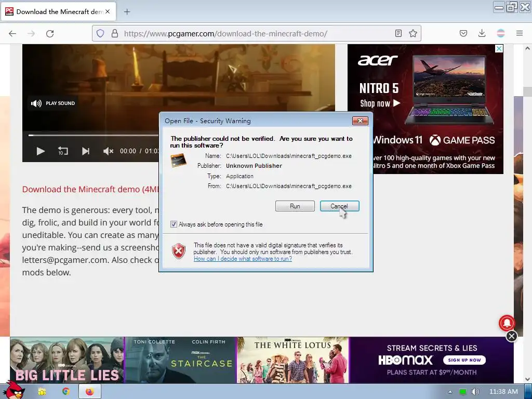Go back with the browser back arrow
The height and width of the screenshot is (399, 532).
click(x=12, y=33)
